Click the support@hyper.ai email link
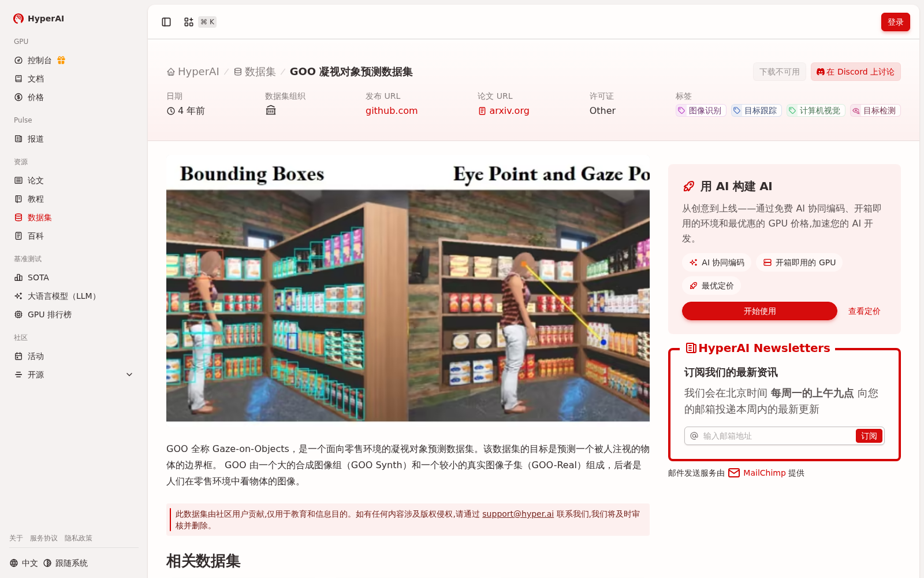The height and width of the screenshot is (578, 924). [518, 514]
